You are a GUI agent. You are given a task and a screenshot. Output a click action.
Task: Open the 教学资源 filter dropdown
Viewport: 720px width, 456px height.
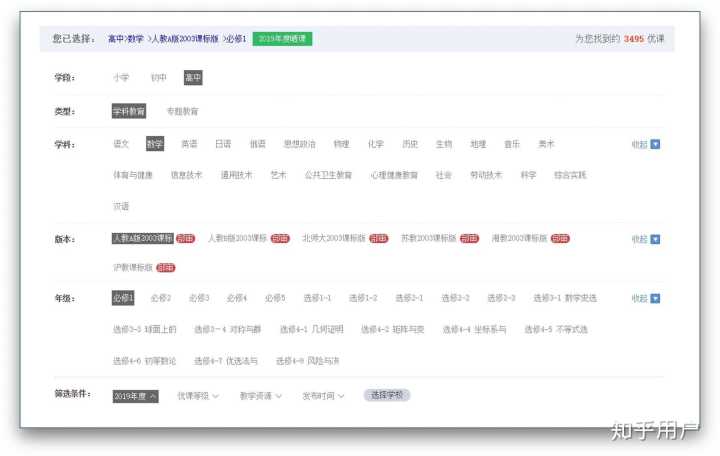260,396
